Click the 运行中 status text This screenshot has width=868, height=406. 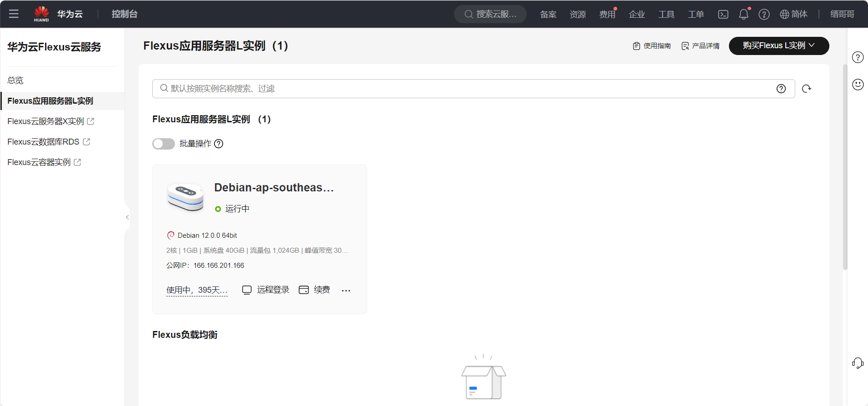click(x=237, y=209)
